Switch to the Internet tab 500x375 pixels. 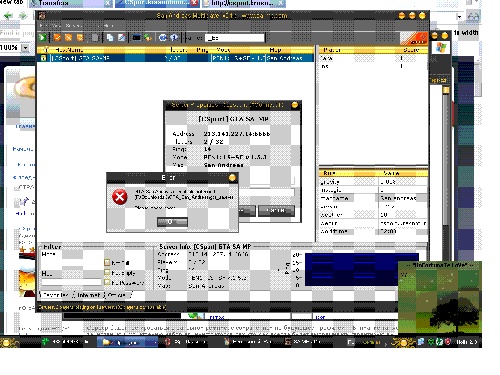[89, 295]
